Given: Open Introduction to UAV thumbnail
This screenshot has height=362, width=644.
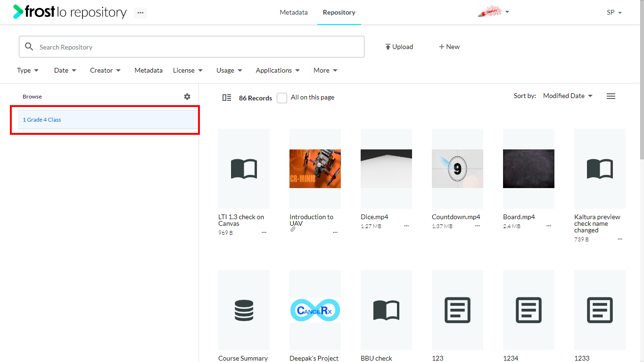Looking at the screenshot, I should (x=315, y=169).
